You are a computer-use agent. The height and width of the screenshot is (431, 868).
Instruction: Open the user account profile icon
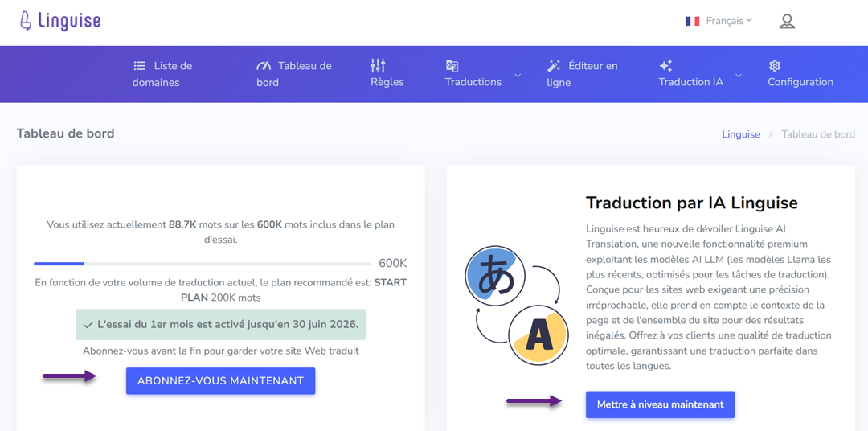point(787,22)
